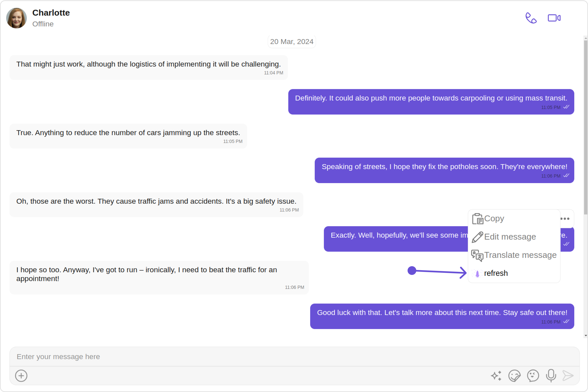Click the Charlotte contact name header
The height and width of the screenshot is (392, 588).
coord(51,13)
